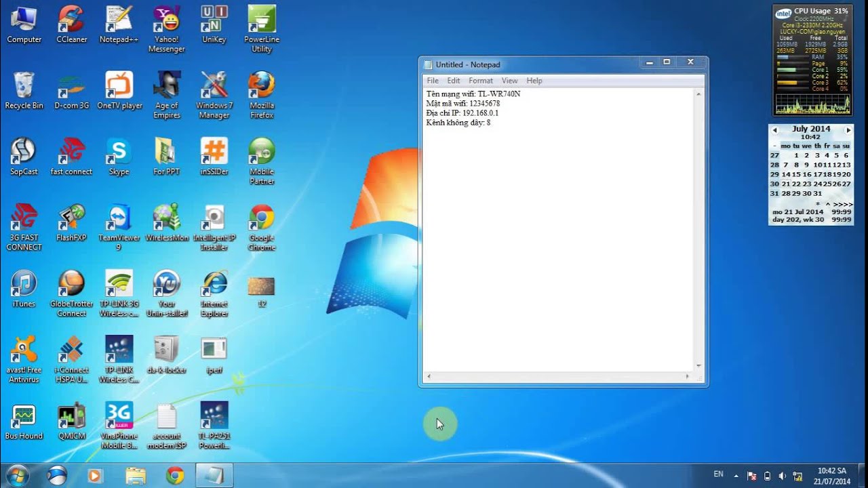Open the SopCast desktop shortcut

click(x=24, y=157)
